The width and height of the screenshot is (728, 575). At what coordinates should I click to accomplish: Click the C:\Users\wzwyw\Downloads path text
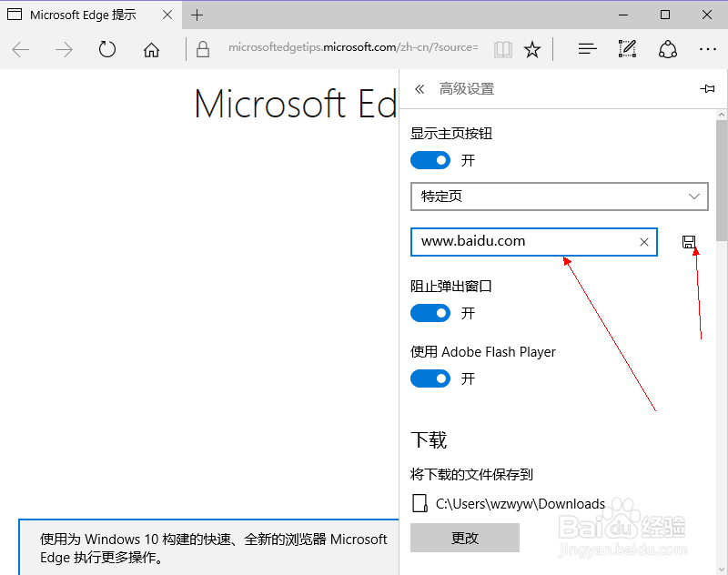pyautogui.click(x=520, y=503)
